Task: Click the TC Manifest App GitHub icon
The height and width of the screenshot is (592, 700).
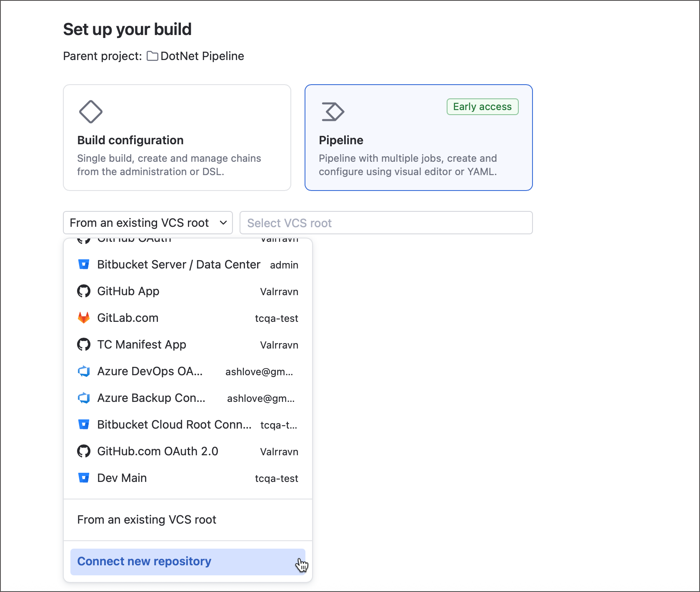Action: [84, 344]
